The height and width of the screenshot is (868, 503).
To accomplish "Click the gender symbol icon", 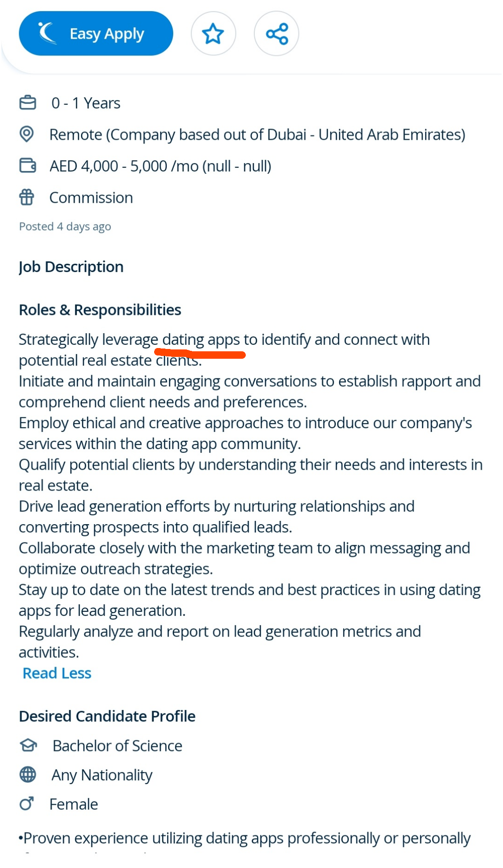I will (27, 804).
